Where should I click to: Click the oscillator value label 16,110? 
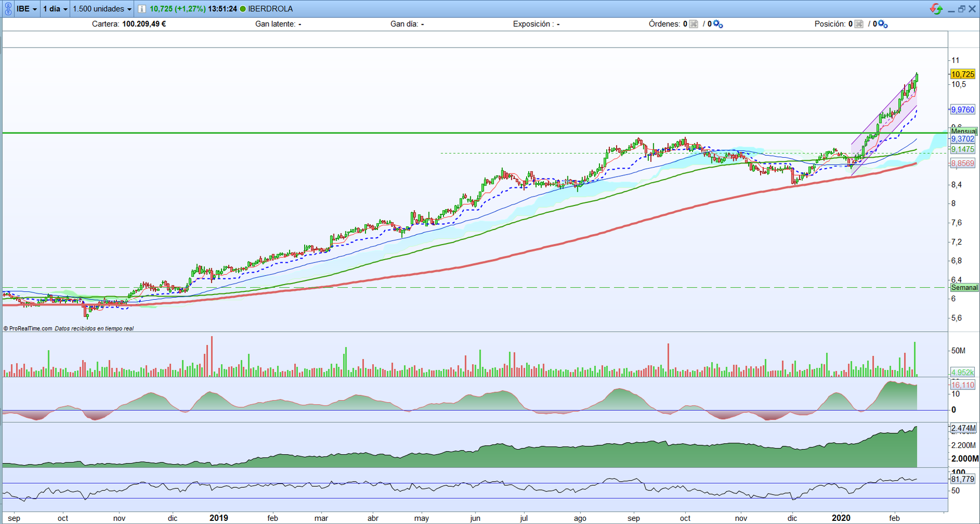pyautogui.click(x=963, y=385)
